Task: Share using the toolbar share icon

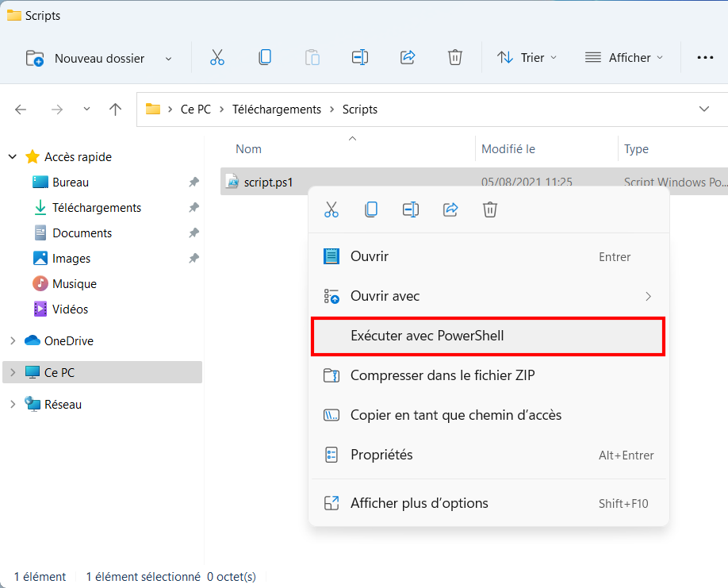Action: (408, 58)
